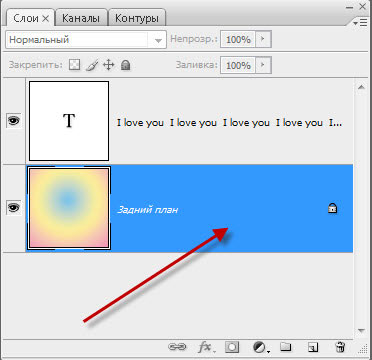Open the layer style fx menu
The width and height of the screenshot is (372, 360).
(x=207, y=348)
